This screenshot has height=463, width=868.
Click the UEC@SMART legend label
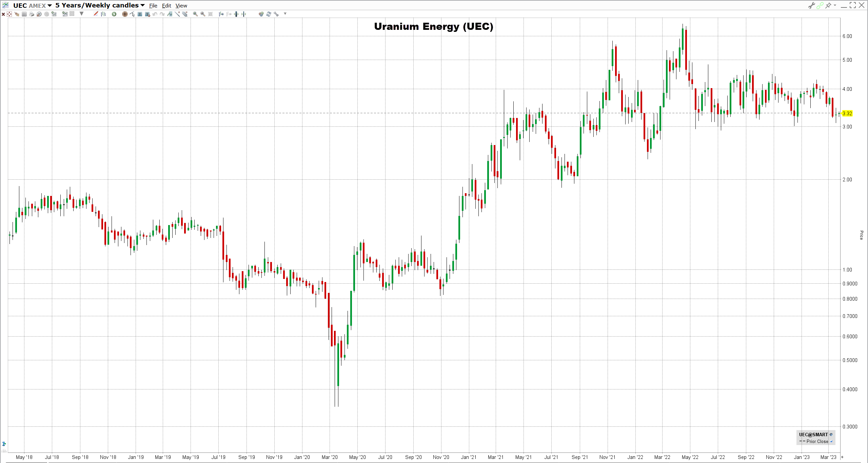(813, 435)
